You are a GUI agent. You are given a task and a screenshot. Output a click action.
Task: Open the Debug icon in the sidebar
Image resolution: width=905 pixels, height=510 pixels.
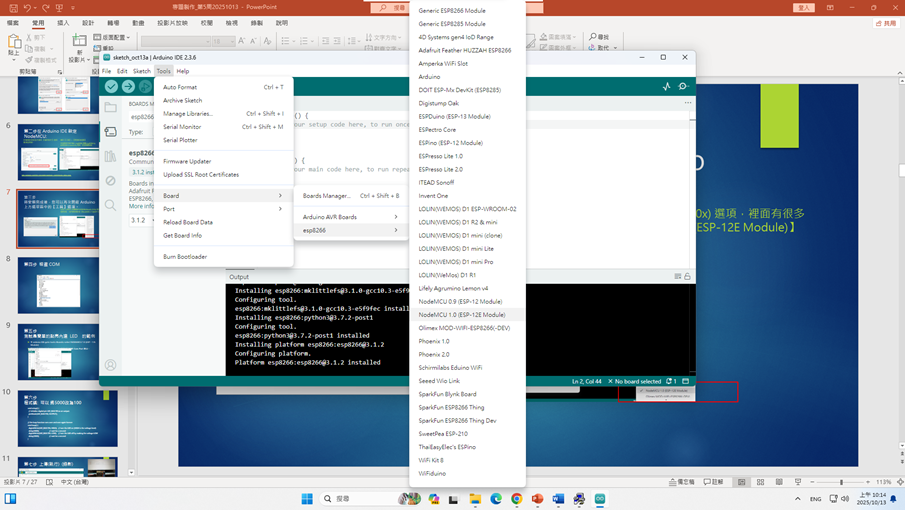[x=111, y=181]
